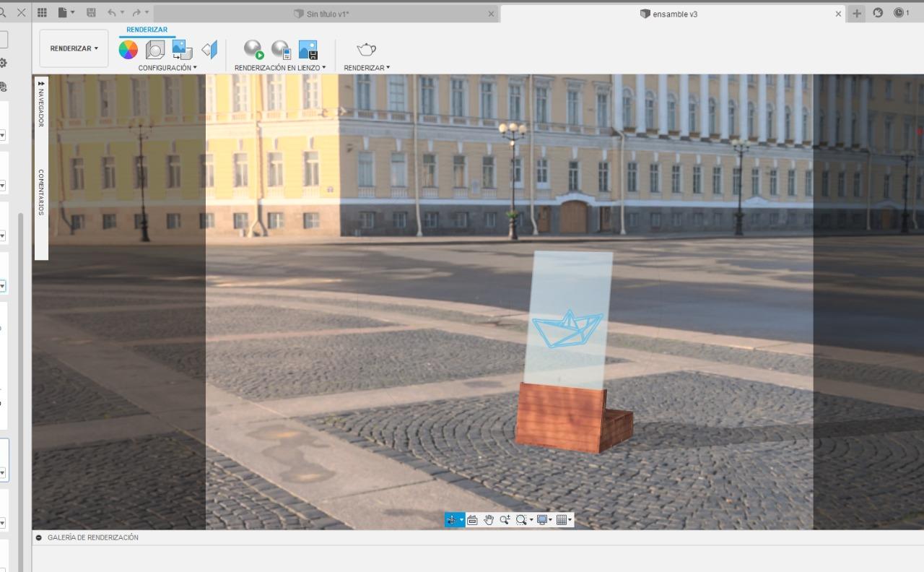This screenshot has width=924, height=572.
Task: Capture Image from canvas render
Action: (308, 49)
